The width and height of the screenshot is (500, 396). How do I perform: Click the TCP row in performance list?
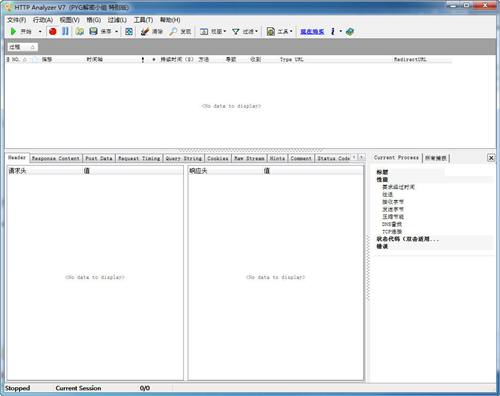tap(392, 232)
